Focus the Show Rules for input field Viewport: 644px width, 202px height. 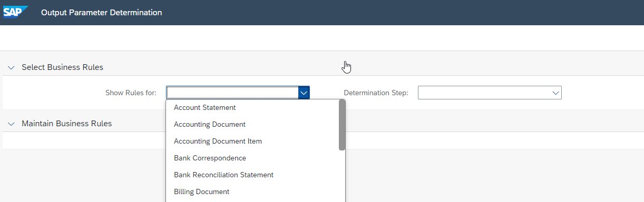coord(232,93)
